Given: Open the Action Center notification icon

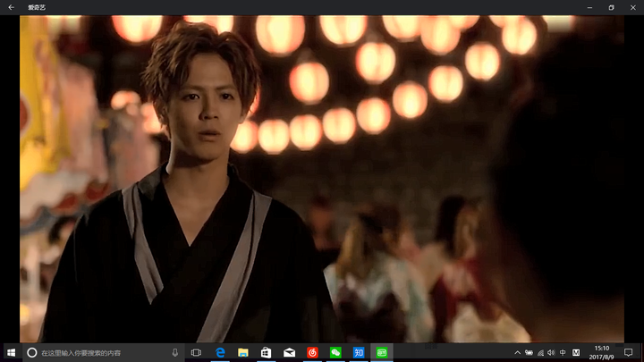Looking at the screenshot, I should pyautogui.click(x=629, y=352).
